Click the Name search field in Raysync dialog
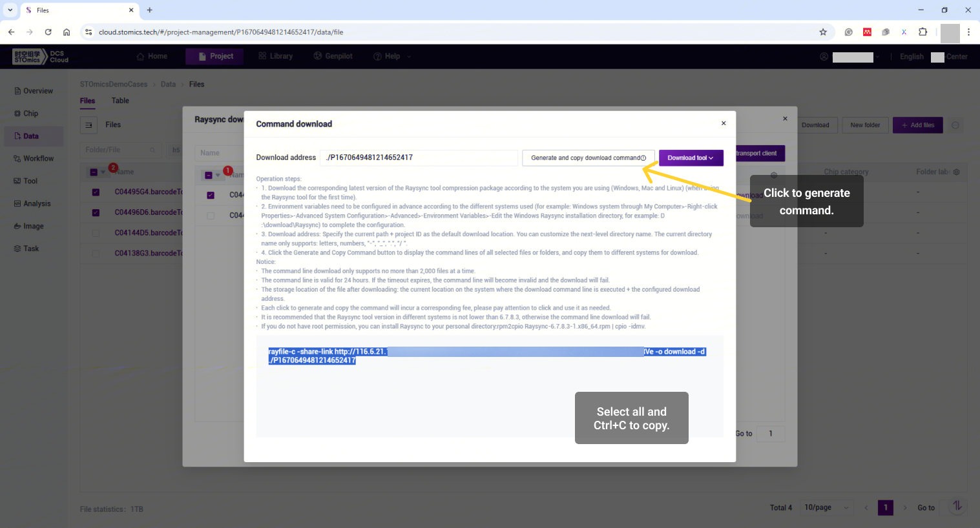The image size is (980, 528). [219, 153]
